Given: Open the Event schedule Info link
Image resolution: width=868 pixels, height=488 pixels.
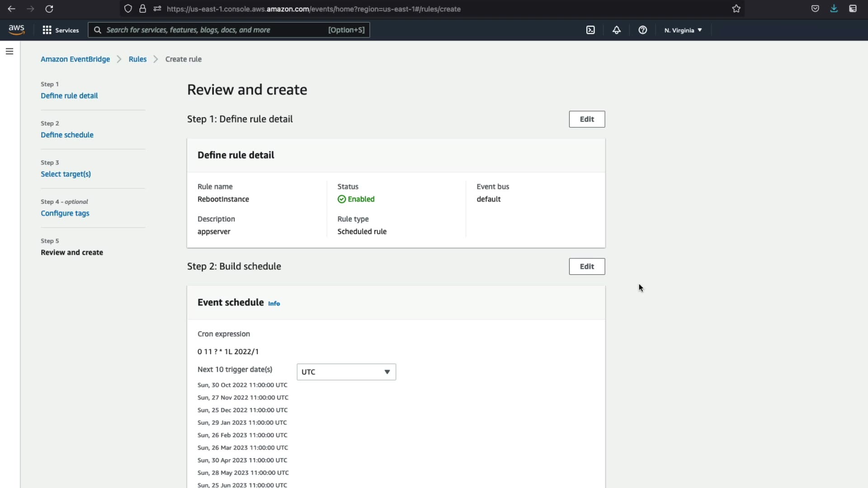Looking at the screenshot, I should pos(274,304).
